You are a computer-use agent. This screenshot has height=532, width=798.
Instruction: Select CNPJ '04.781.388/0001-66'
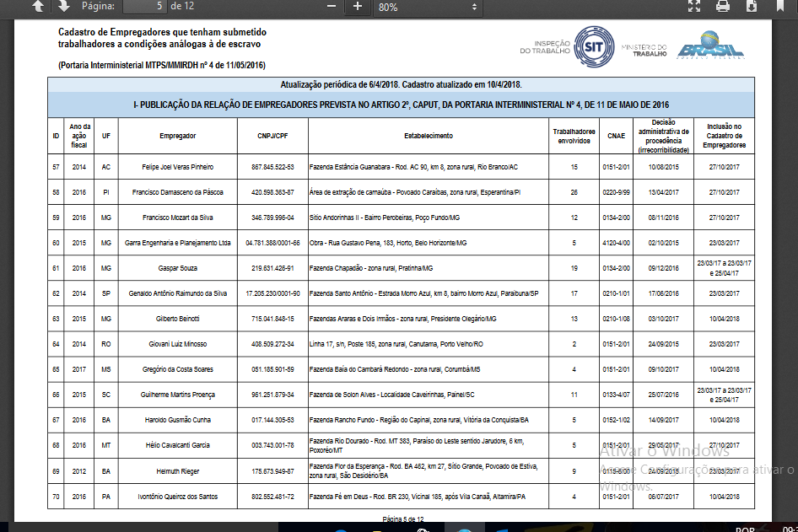pyautogui.click(x=272, y=243)
